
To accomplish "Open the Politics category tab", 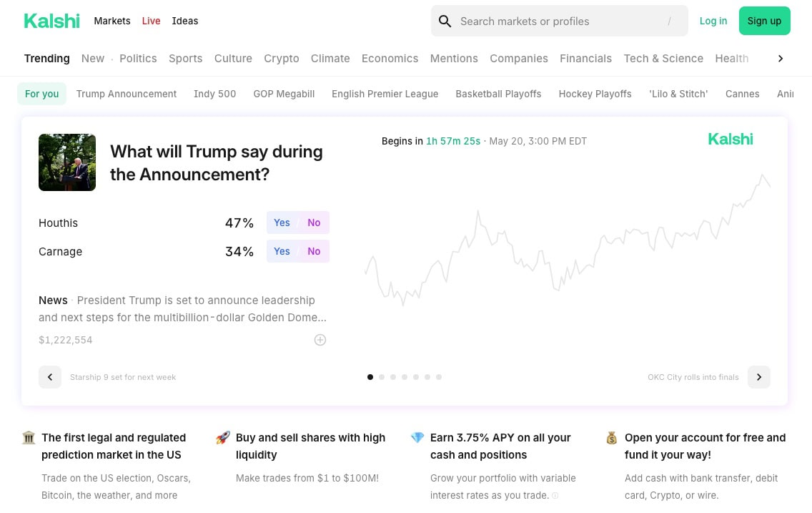I will coord(138,59).
